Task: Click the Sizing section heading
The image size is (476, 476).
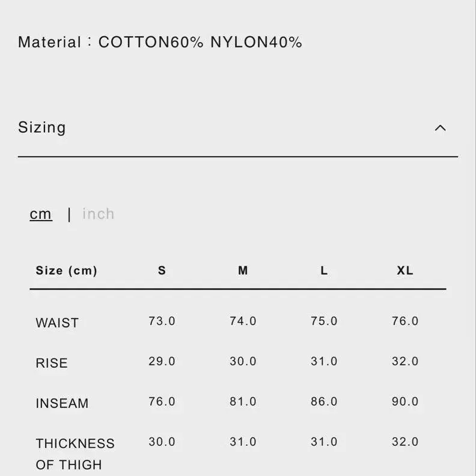Action: point(42,127)
